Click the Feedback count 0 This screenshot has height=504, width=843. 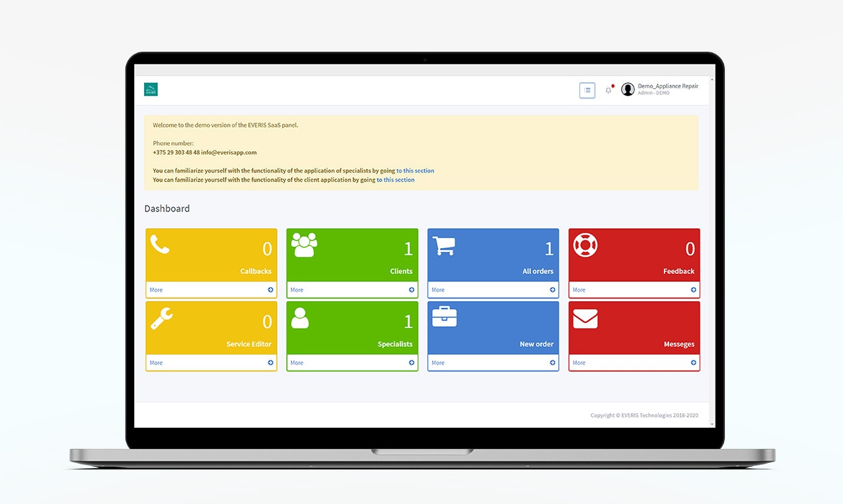690,249
